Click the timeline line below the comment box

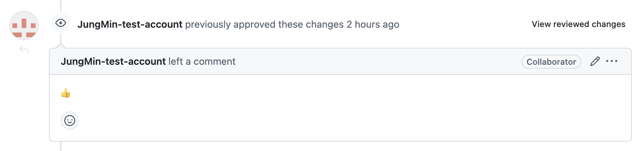(61, 146)
